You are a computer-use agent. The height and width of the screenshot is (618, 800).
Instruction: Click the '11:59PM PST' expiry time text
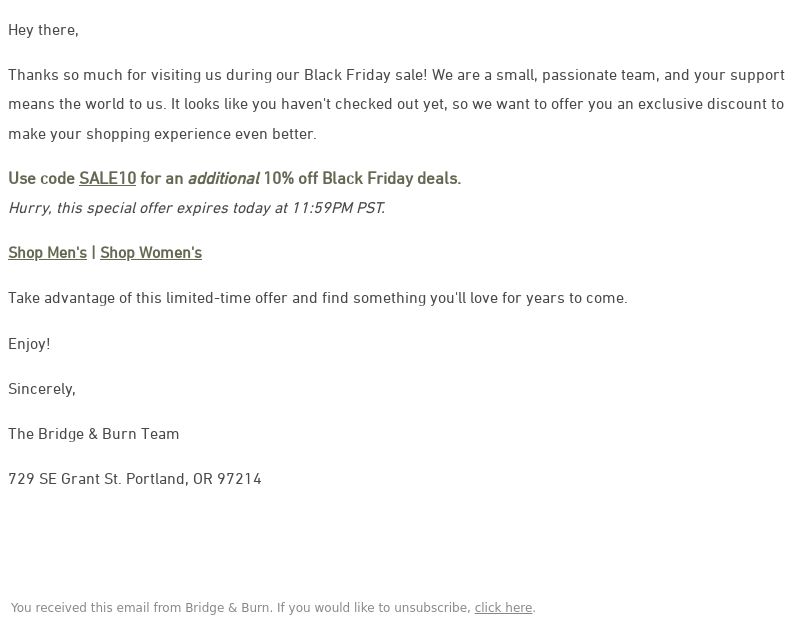338,208
